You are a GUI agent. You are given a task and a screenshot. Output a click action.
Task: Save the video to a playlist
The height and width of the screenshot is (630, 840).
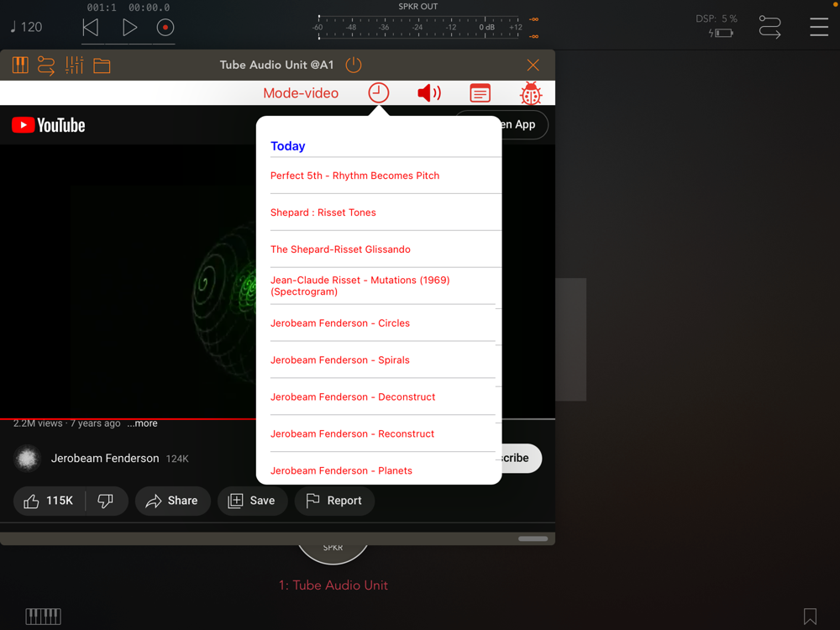(252, 501)
